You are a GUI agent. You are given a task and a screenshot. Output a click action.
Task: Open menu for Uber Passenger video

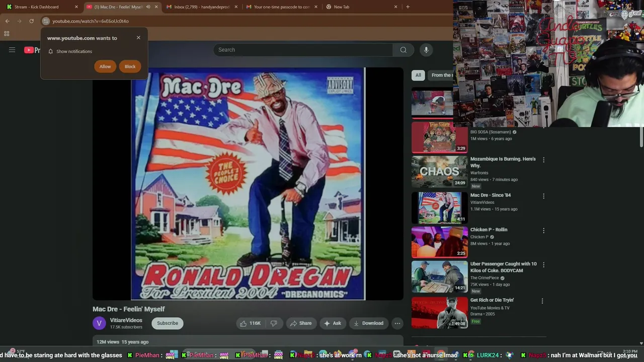click(x=543, y=265)
